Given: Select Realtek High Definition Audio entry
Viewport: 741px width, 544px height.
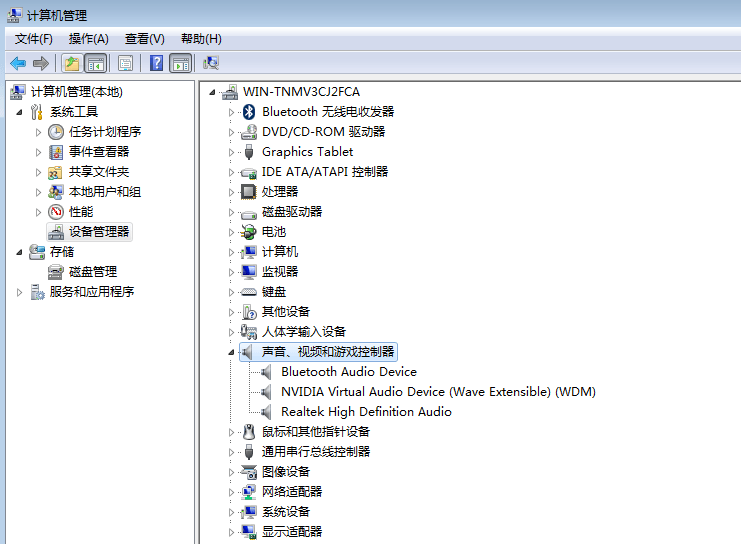Looking at the screenshot, I should point(366,412).
